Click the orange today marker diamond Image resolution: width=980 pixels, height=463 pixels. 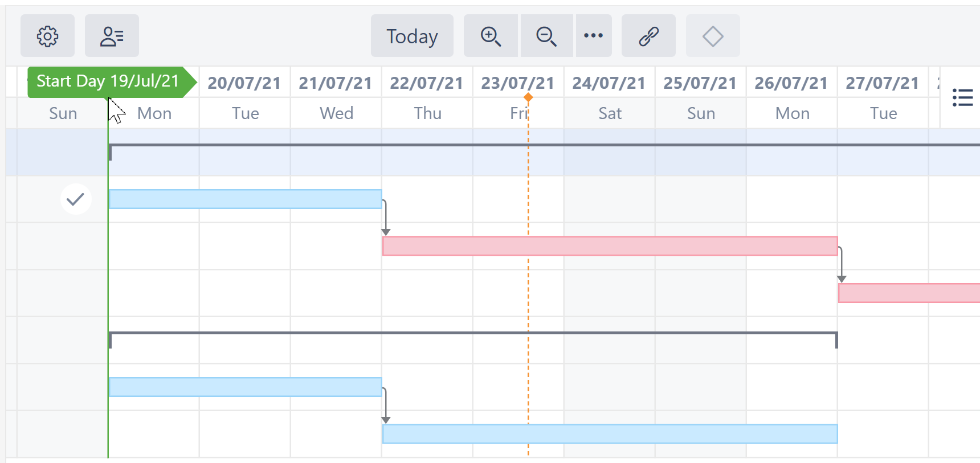pos(528,97)
